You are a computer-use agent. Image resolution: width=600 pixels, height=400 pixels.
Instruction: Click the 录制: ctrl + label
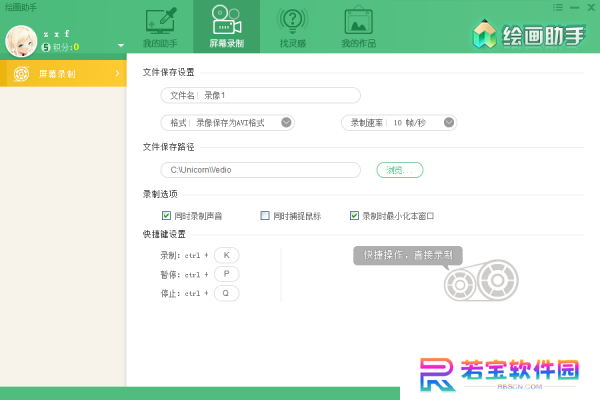(x=184, y=255)
